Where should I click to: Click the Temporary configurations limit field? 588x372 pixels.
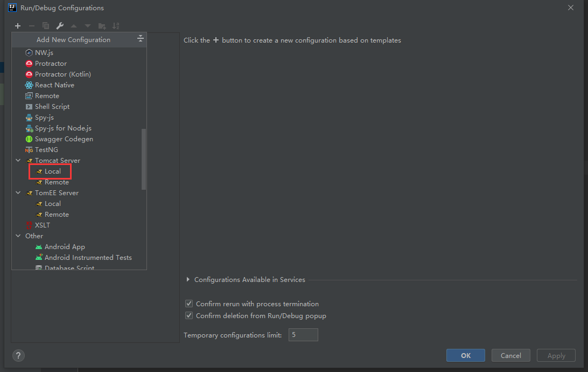click(x=303, y=335)
